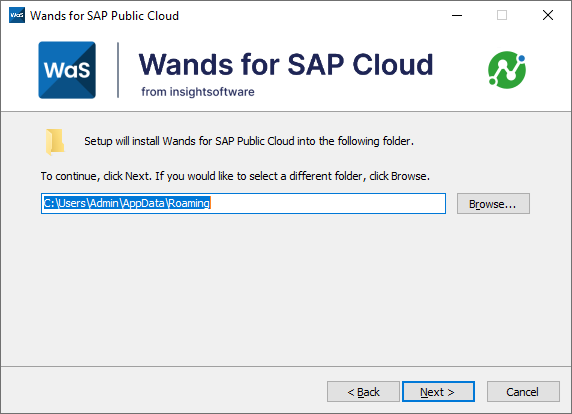This screenshot has width=572, height=414.
Task: Proceed by clicking Next
Action: click(x=438, y=392)
